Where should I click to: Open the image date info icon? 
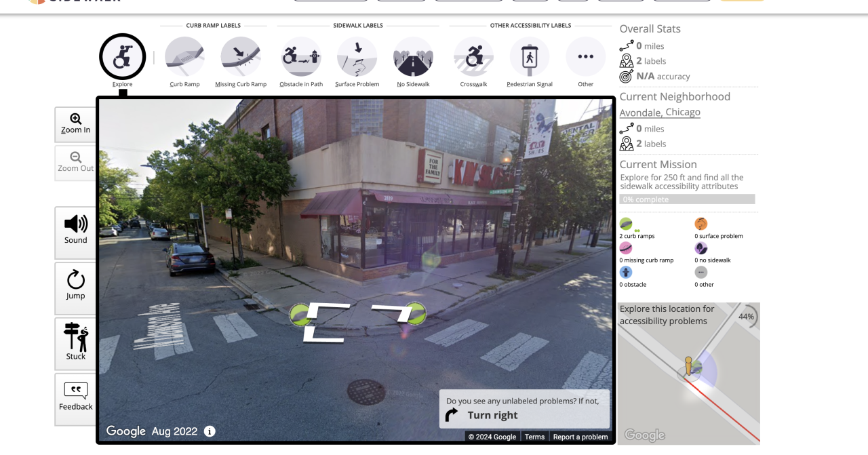(x=210, y=431)
